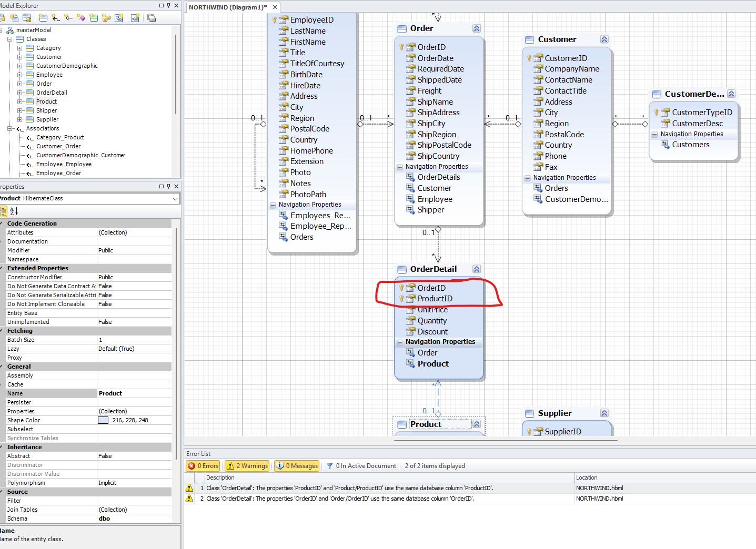
Task: Collapse Navigation Properties in Customer entity
Action: tap(527, 178)
